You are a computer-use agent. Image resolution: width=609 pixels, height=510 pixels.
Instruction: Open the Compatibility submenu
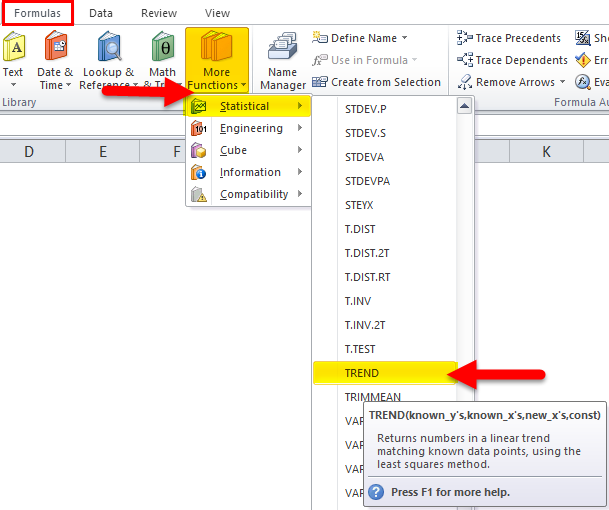(x=248, y=194)
